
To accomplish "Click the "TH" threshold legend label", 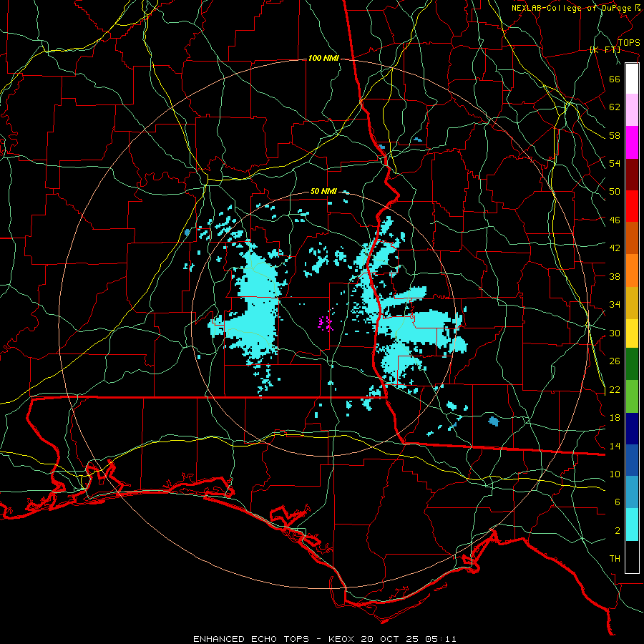I will pyautogui.click(x=615, y=559).
